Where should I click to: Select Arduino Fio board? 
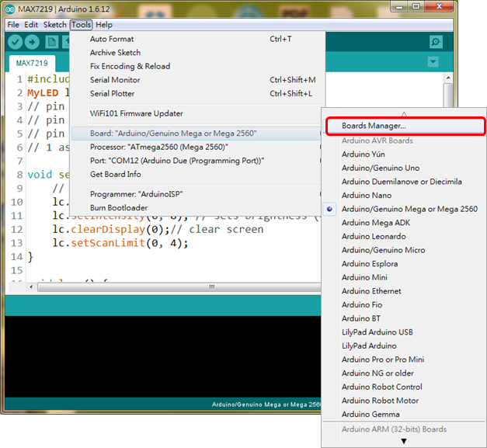[404, 305]
